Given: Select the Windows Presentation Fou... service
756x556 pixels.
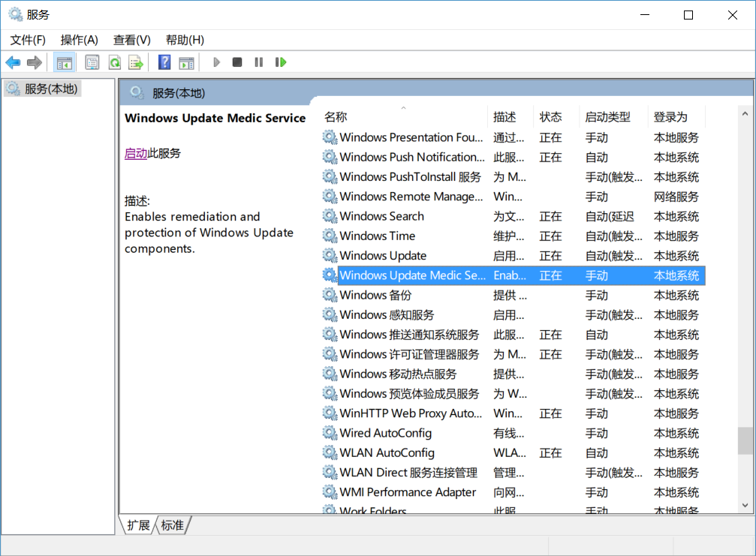Looking at the screenshot, I should click(x=514, y=137).
